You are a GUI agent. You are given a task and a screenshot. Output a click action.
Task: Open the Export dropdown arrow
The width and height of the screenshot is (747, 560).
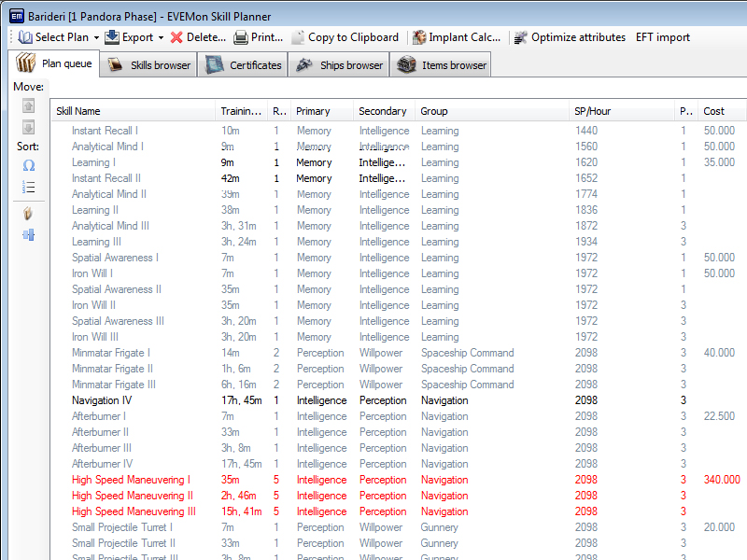(x=161, y=37)
